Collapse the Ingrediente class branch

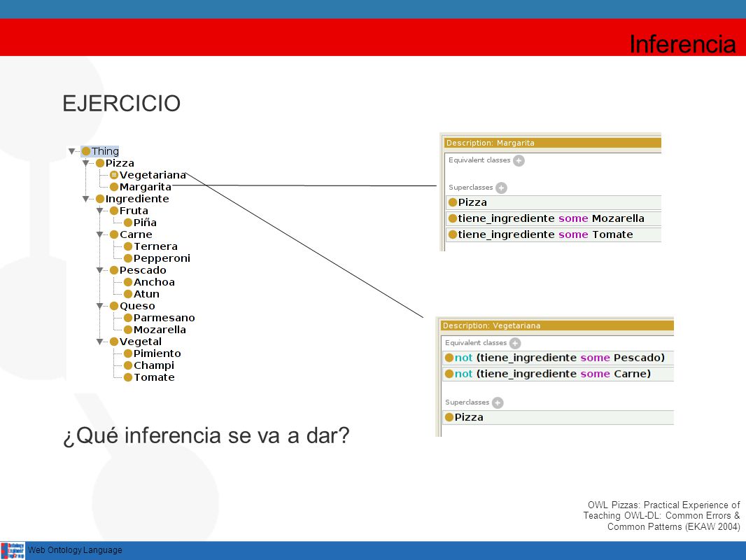(85, 199)
